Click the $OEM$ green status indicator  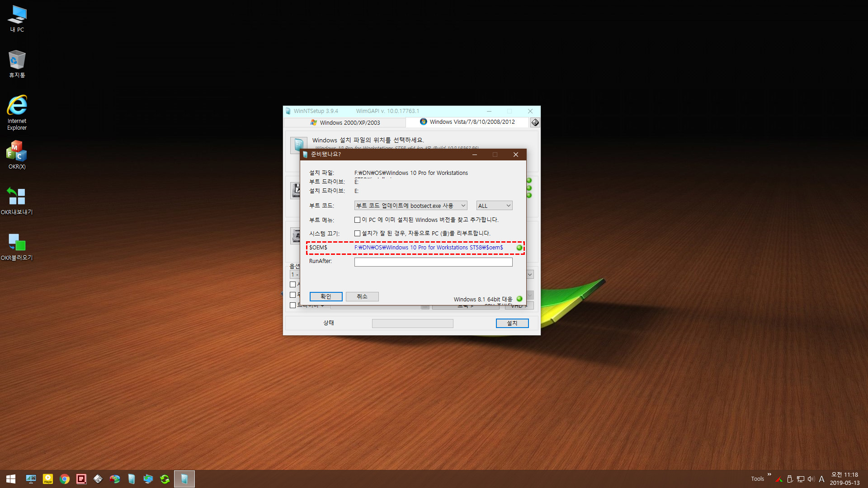(x=519, y=248)
